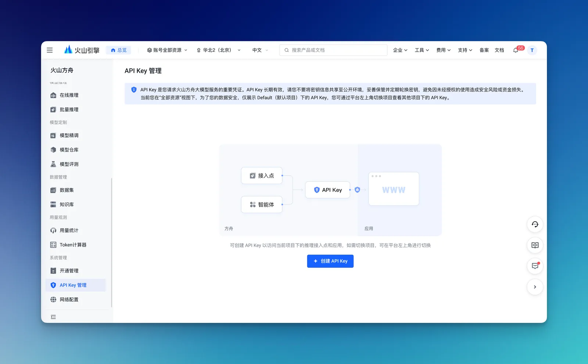The image size is (588, 364).
Task: Open the 文档 menu item
Action: (499, 50)
